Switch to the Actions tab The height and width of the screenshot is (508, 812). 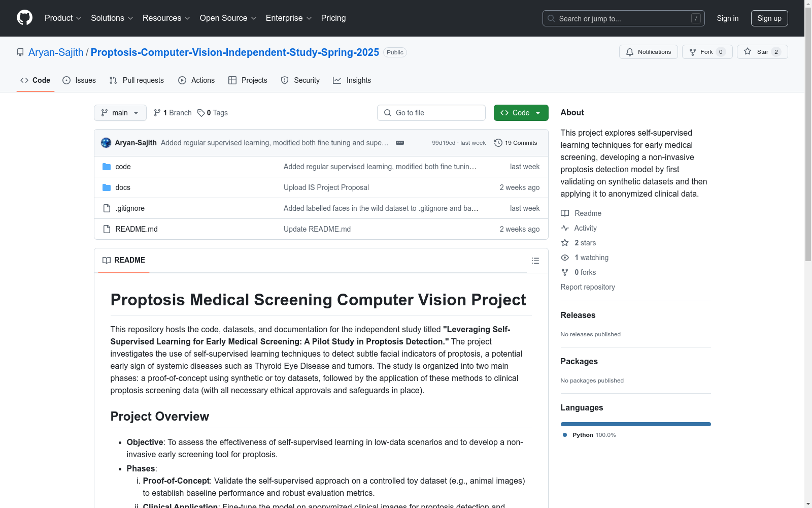(x=196, y=80)
